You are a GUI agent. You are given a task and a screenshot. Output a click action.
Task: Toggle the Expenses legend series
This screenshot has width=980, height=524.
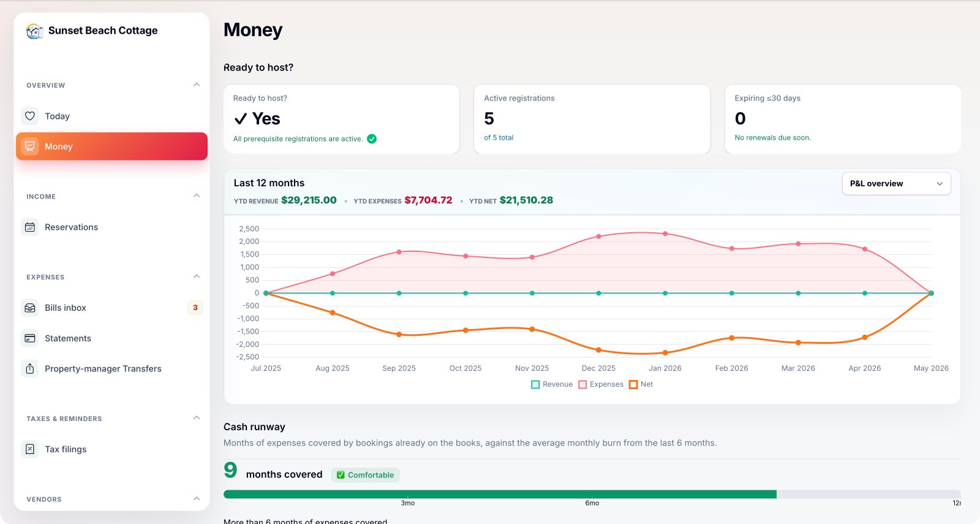click(601, 384)
